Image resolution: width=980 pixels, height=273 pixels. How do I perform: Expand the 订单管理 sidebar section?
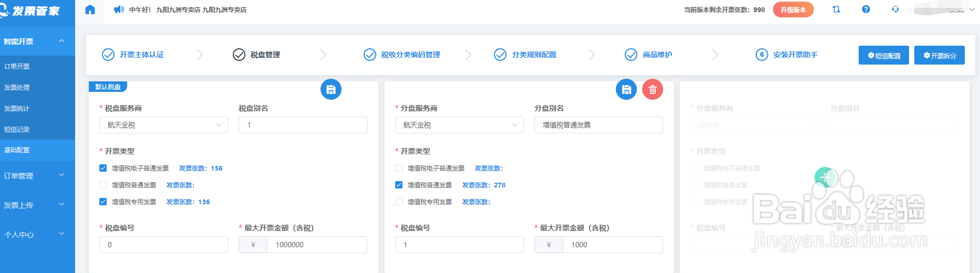pos(37,175)
